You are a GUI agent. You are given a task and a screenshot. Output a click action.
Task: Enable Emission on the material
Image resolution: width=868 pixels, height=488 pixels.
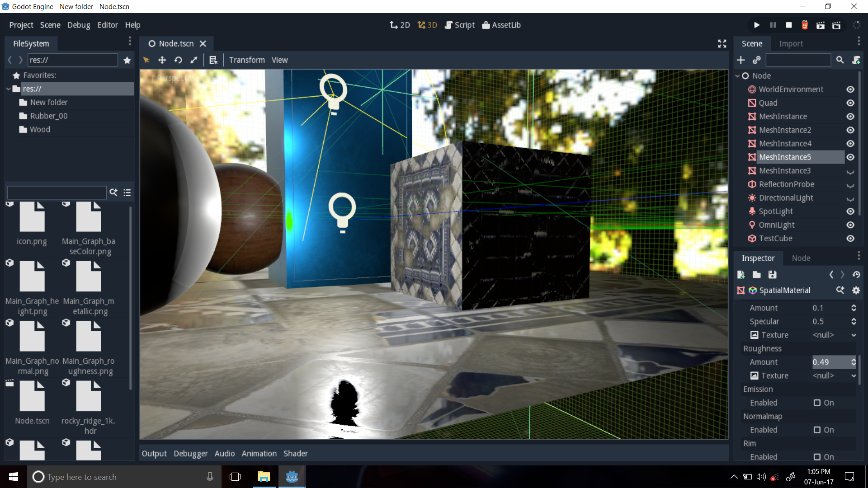[817, 403]
